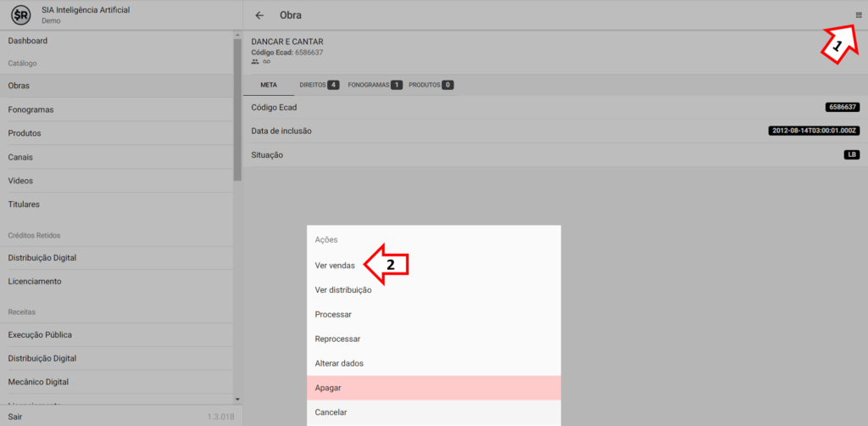Viewport: 868px width, 426px height.
Task: Open the Fonogramas tab
Action: click(374, 85)
